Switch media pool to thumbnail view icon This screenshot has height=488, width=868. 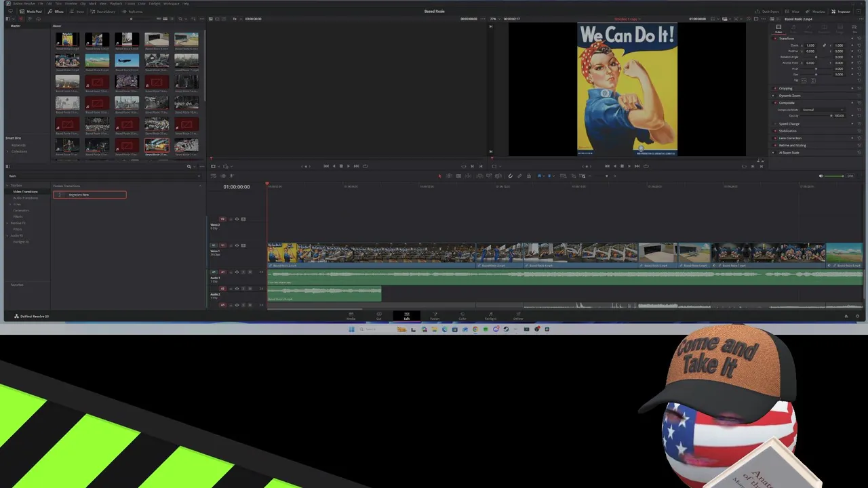[165, 18]
